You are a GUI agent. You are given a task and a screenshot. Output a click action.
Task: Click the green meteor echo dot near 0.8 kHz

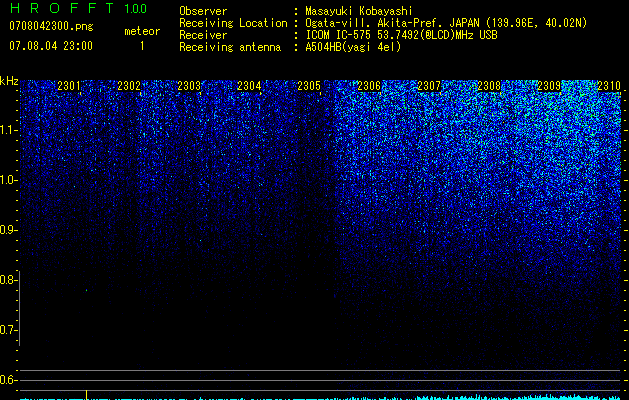[86, 290]
